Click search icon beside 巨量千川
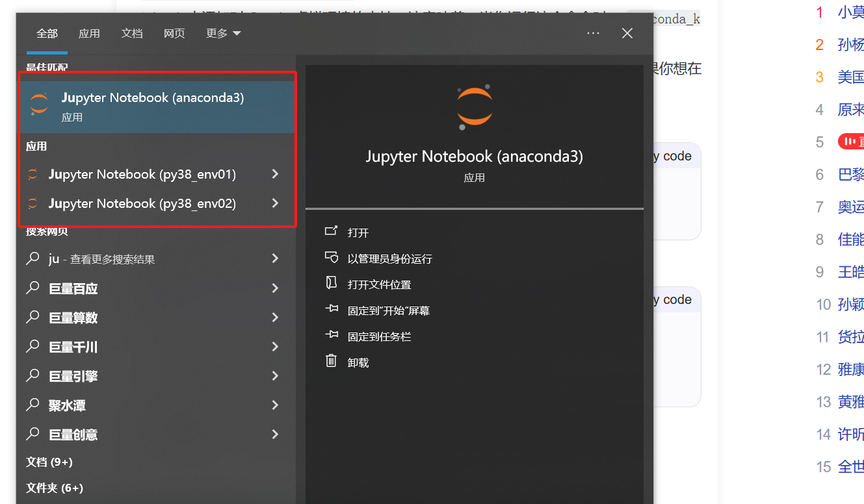Image resolution: width=864 pixels, height=504 pixels. [x=33, y=346]
